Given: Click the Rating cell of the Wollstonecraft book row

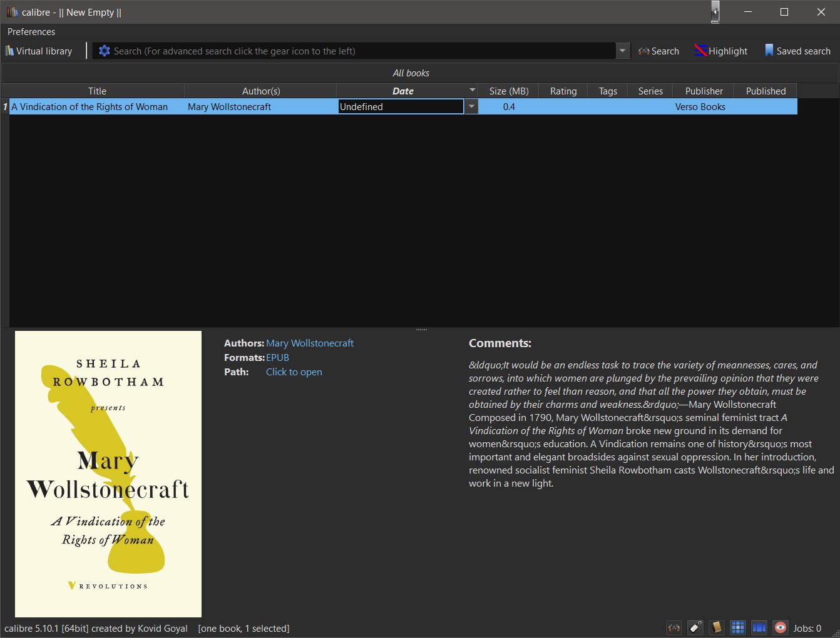Looking at the screenshot, I should pos(563,107).
